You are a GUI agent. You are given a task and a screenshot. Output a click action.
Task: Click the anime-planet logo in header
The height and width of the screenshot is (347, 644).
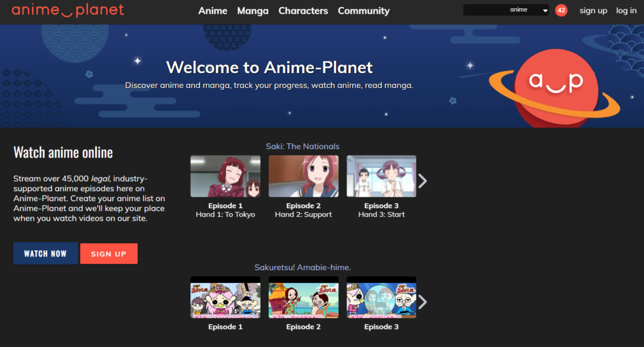[68, 10]
